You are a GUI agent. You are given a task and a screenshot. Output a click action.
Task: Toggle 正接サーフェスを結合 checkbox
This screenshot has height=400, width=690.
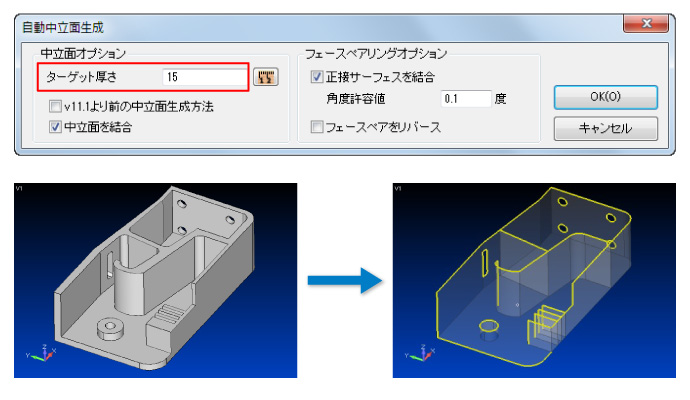pos(317,77)
